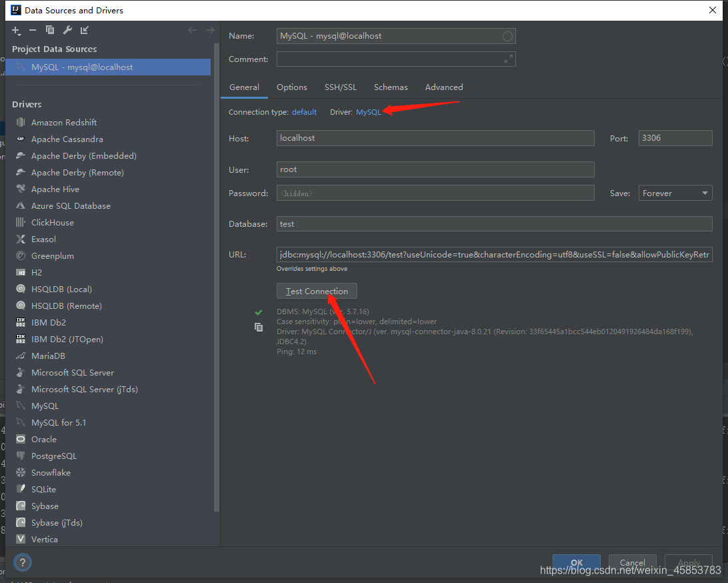Select the Vertica driver icon
This screenshot has width=728, height=583.
click(x=21, y=540)
